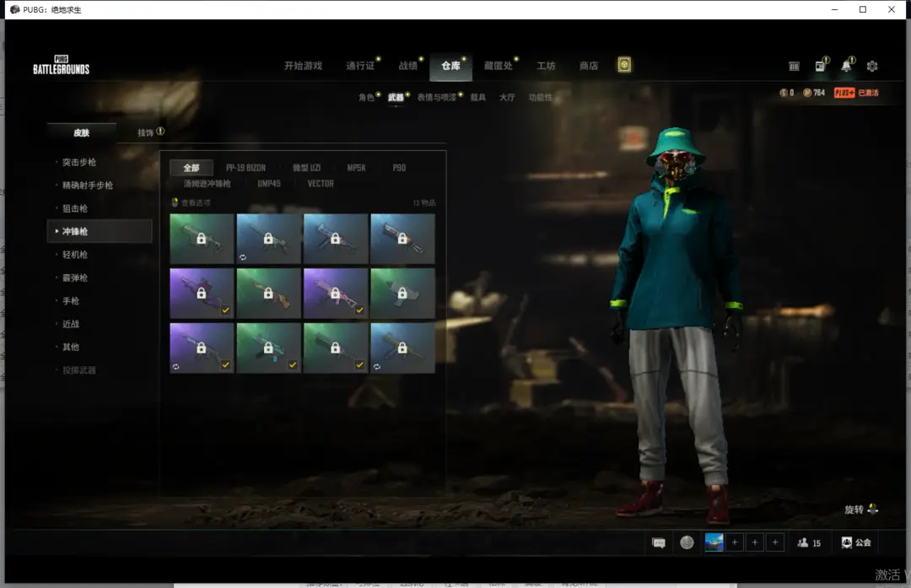Filter skins by P90

[399, 168]
